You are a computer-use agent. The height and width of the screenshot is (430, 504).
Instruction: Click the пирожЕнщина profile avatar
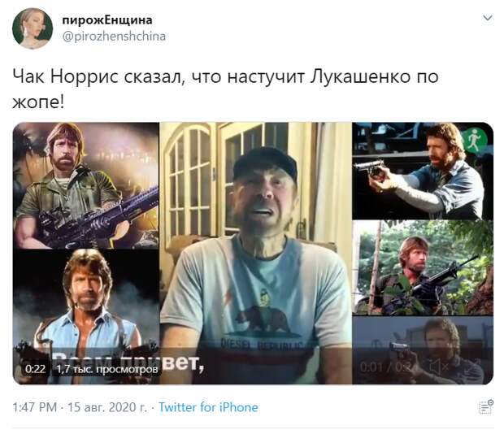pyautogui.click(x=33, y=28)
